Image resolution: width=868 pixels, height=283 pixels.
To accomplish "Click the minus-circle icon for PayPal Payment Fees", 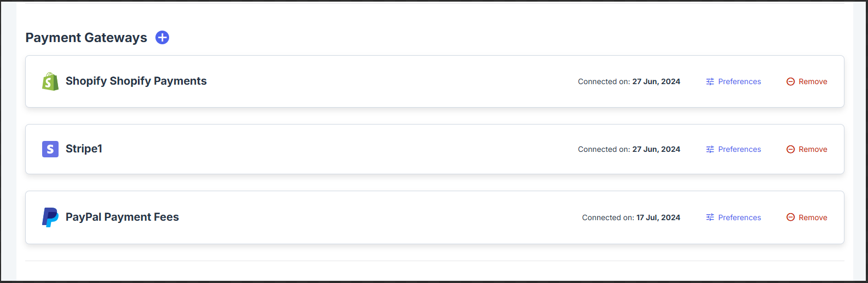I will (x=790, y=217).
